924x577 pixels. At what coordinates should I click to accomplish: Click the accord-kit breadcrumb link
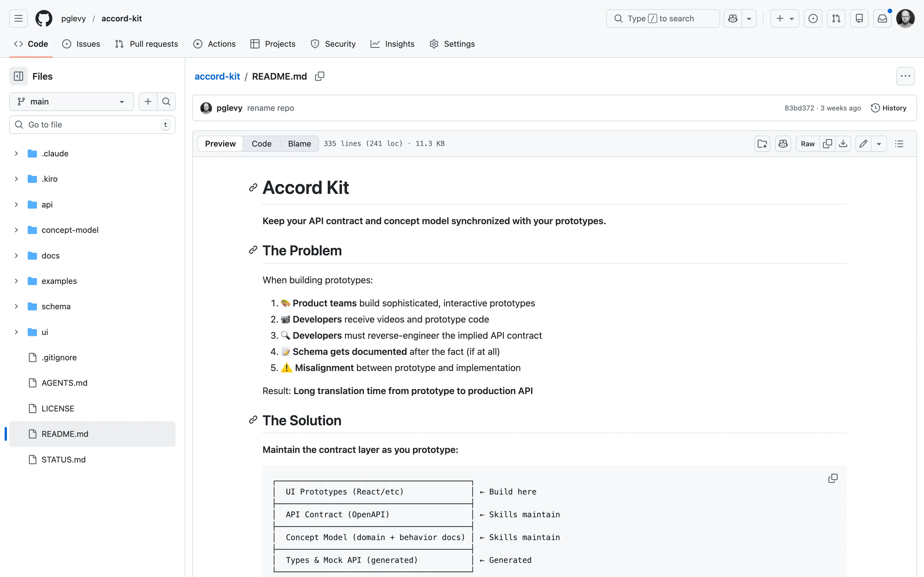click(x=217, y=76)
